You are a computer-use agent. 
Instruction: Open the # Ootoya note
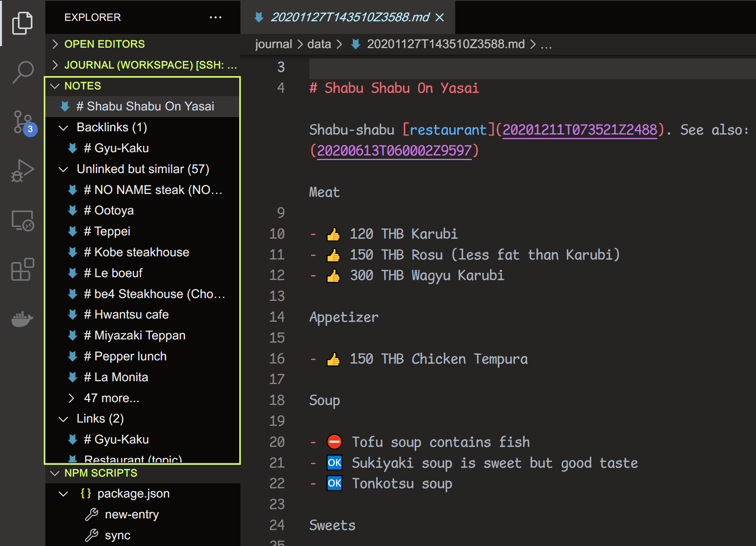click(x=142, y=211)
